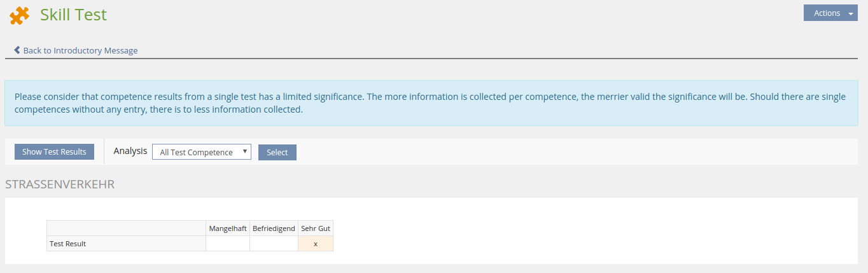The height and width of the screenshot is (273, 868).
Task: Open the Actions dropdown menu
Action: (x=830, y=13)
